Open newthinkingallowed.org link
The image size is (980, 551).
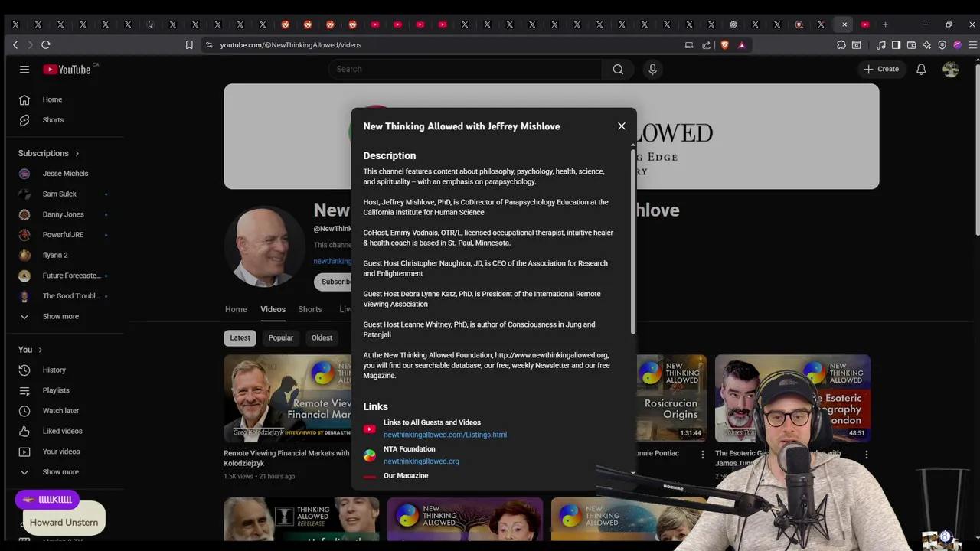tap(421, 461)
